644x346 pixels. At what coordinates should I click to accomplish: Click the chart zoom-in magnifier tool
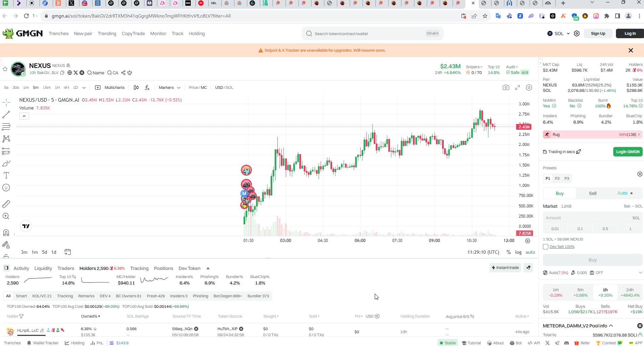(x=6, y=216)
